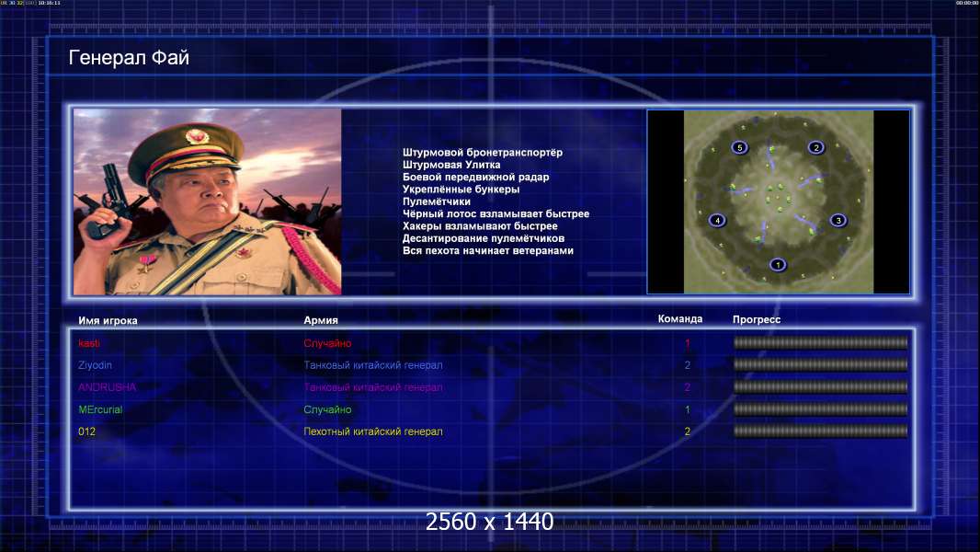Click 'Случайно' army in the kasti row
Viewport: 980px width, 552px height.
(x=327, y=343)
